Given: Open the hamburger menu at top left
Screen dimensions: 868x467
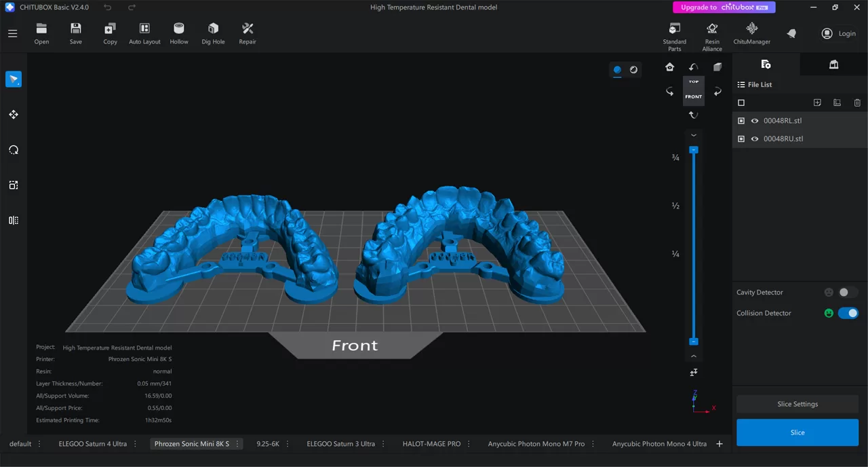Looking at the screenshot, I should click(12, 33).
